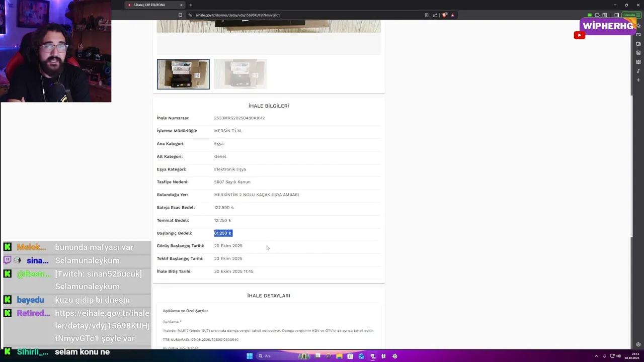Open the music note sidebar icon
Image resolution: width=644 pixels, height=362 pixels.
638,71
